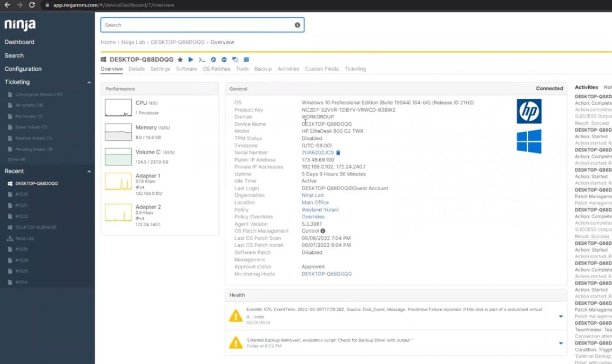Screen dimensions: 612x364
Task: Switch to the OS Patches tab
Action: pos(217,69)
